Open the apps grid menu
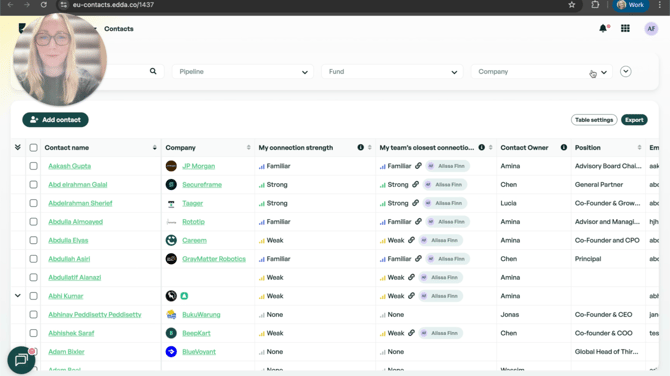Screen dimensions: 670x376 click(625, 28)
